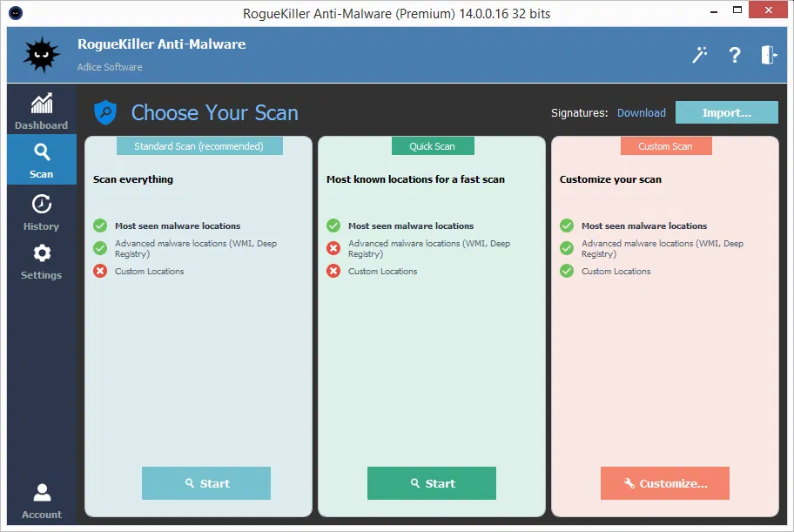Image resolution: width=794 pixels, height=532 pixels.
Task: Open the Settings gear in the sidebar
Action: [42, 261]
